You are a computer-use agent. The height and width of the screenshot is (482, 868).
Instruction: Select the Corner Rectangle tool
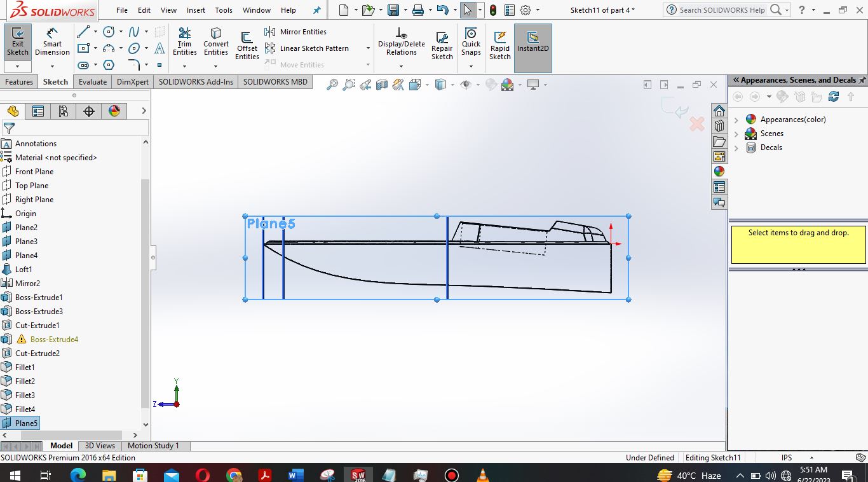click(83, 48)
